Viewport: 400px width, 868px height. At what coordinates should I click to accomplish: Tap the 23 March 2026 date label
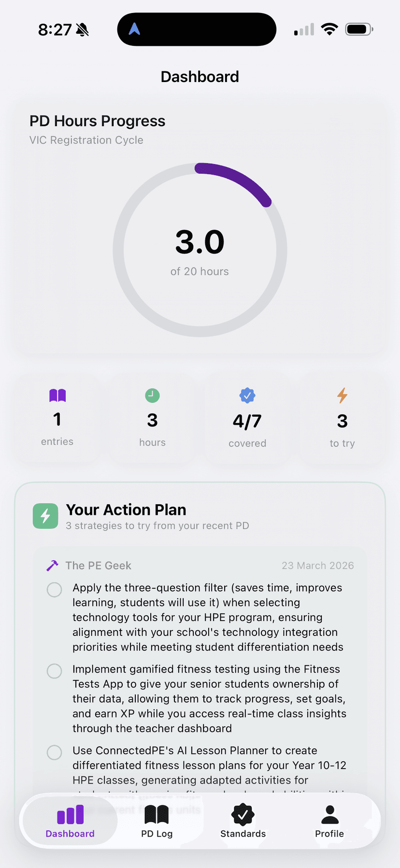pyautogui.click(x=318, y=565)
